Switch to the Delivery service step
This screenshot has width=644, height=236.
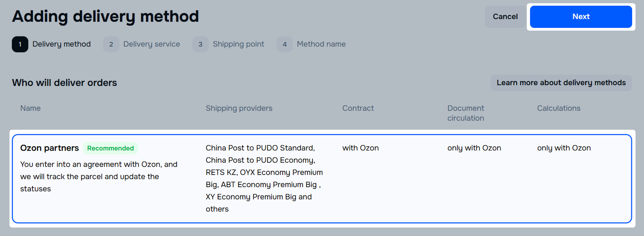coord(151,44)
